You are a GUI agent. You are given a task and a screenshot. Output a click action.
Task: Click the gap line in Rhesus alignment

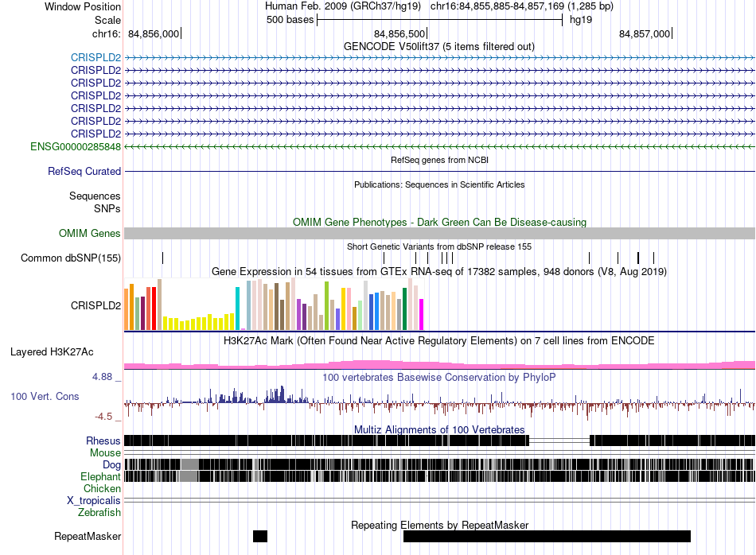click(x=559, y=441)
